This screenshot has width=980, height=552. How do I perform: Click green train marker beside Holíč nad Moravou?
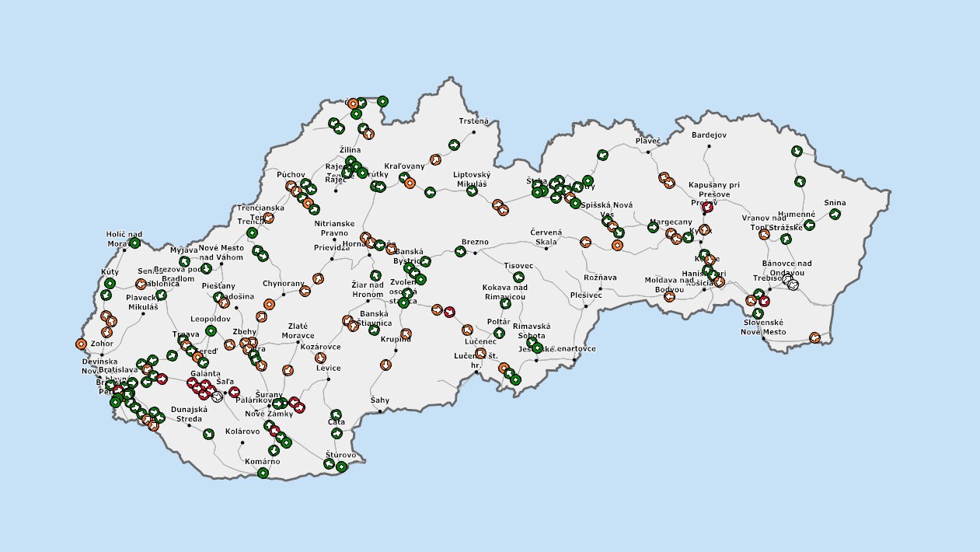(134, 243)
